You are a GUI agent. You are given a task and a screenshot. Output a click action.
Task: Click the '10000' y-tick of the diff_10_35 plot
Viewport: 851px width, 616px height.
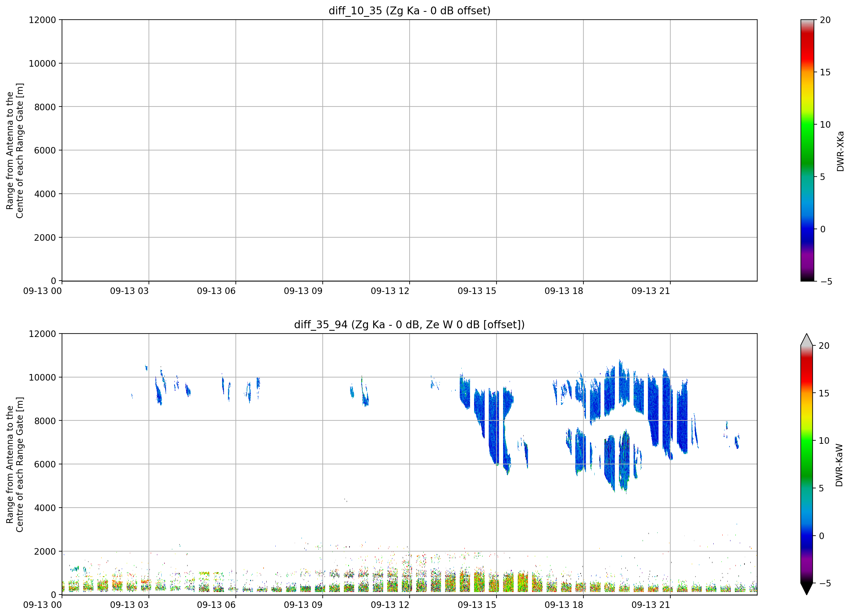click(x=42, y=64)
